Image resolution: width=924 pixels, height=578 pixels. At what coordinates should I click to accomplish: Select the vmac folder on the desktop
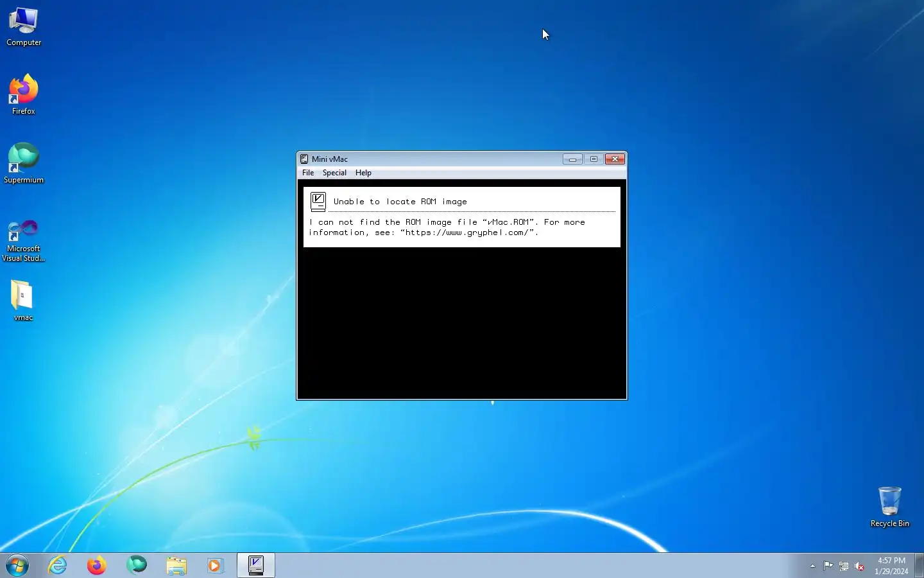[23, 301]
